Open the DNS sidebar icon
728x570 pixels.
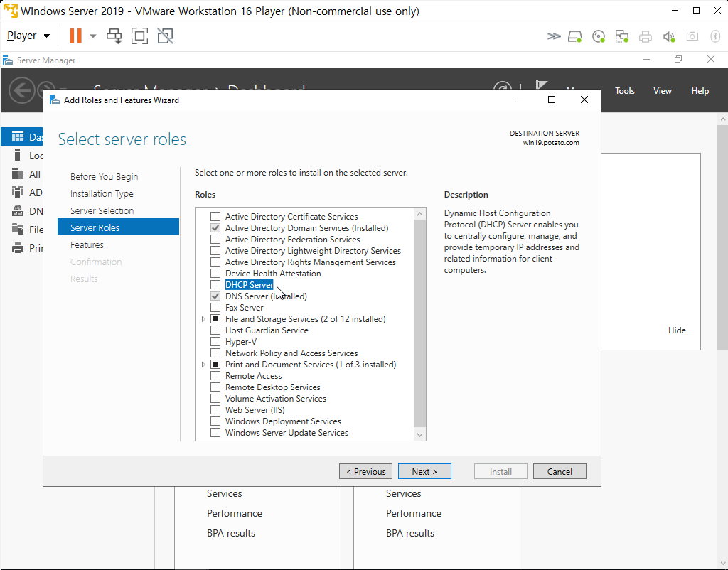pyautogui.click(x=18, y=211)
